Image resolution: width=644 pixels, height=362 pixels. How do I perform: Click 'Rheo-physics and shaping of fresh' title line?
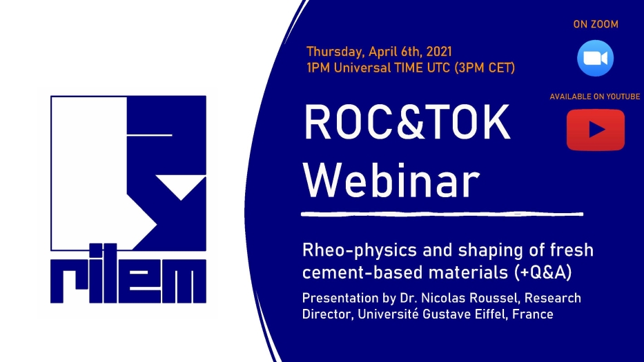point(448,250)
